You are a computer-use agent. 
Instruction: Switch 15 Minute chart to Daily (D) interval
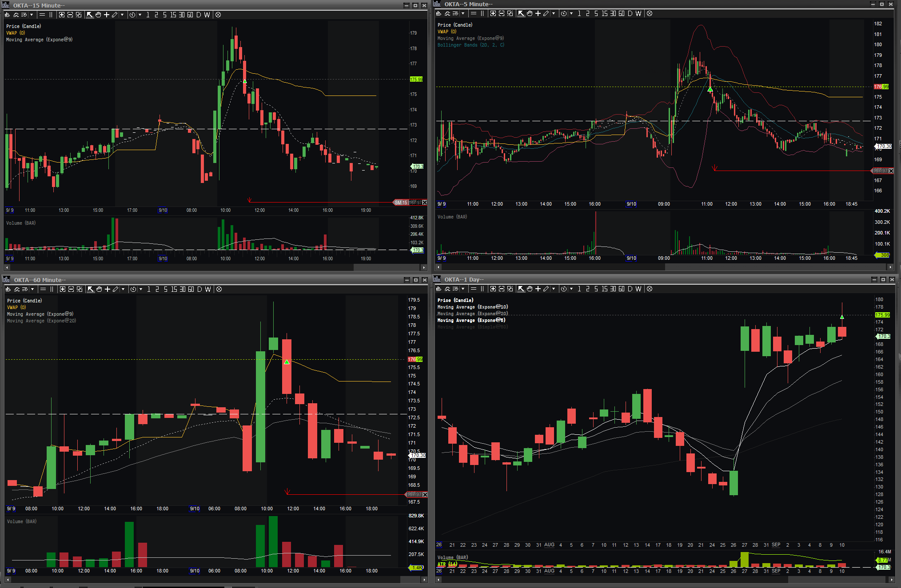pos(198,15)
